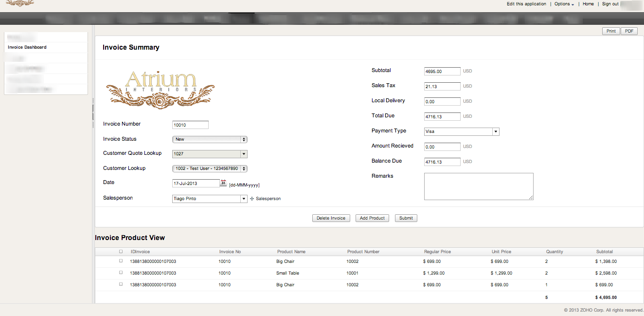Select Invoice Dashboard in the left sidebar

click(x=26, y=47)
